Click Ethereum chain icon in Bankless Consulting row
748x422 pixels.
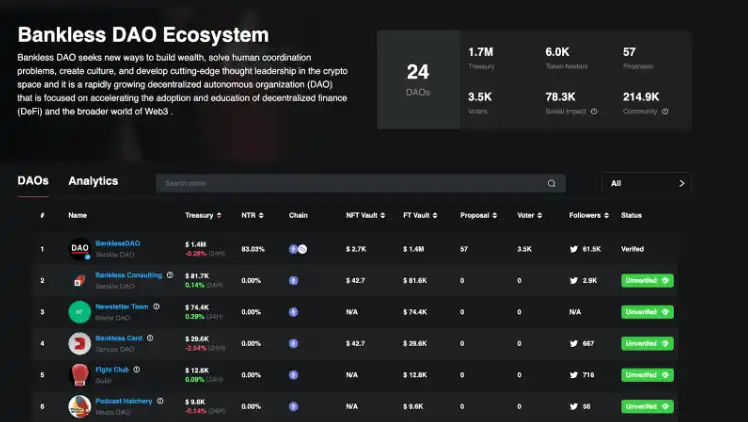click(293, 280)
